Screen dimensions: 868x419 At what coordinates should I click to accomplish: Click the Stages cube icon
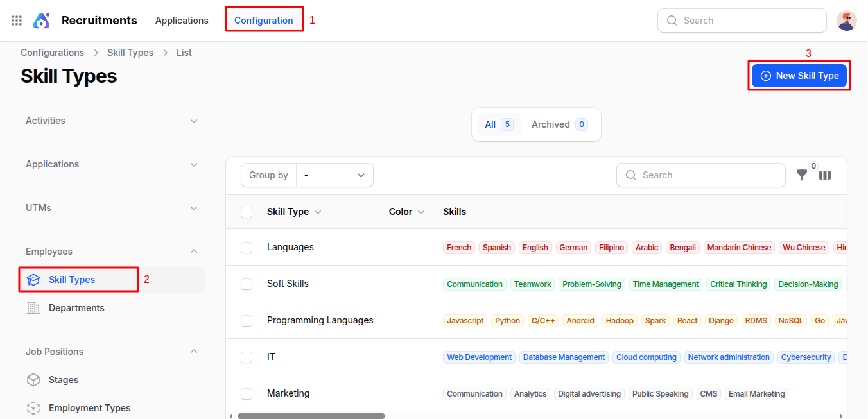(x=33, y=380)
